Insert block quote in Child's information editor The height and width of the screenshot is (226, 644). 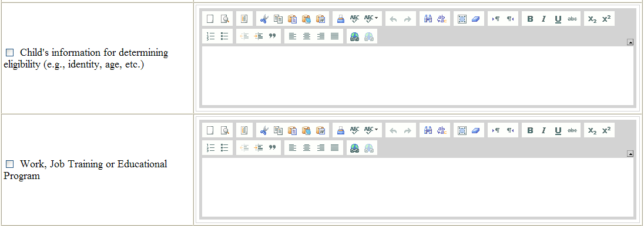pos(272,36)
